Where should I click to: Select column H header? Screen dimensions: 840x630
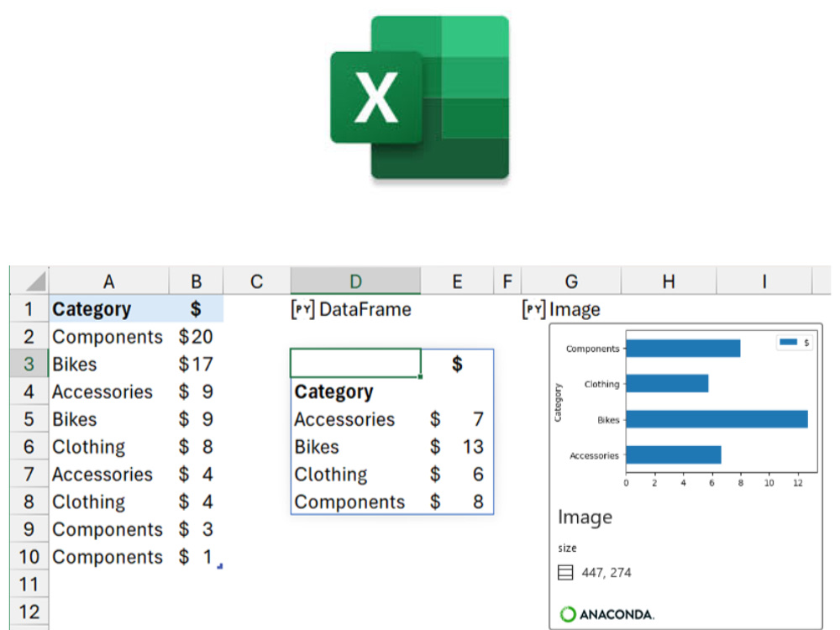[x=669, y=281]
